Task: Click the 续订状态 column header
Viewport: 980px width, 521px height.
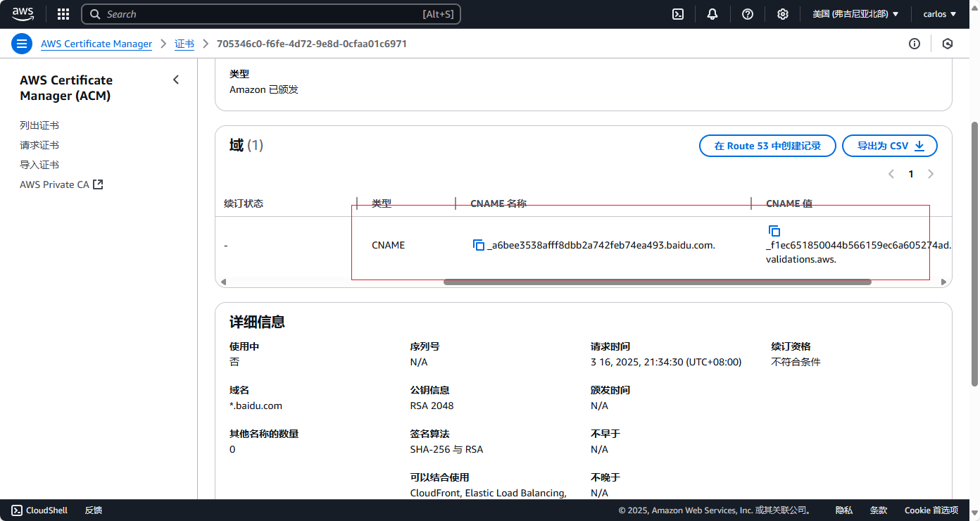Action: coord(244,203)
